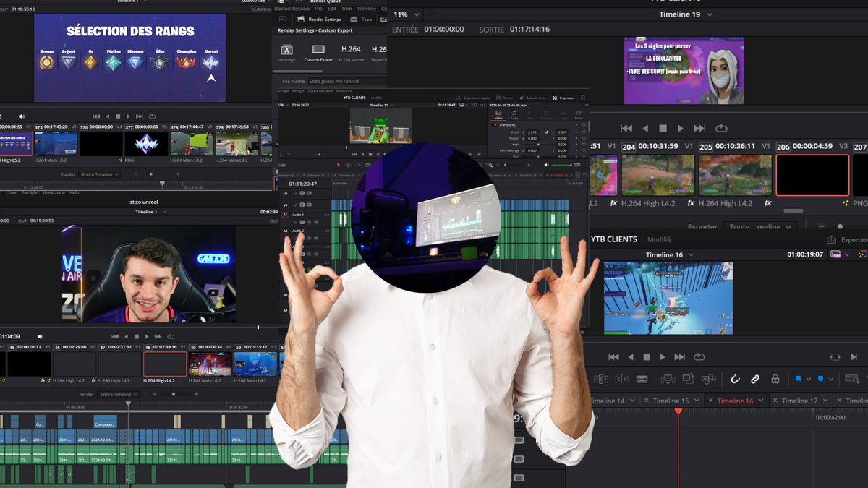Play the Timeline 19 viewer
The width and height of the screenshot is (868, 488).
681,128
